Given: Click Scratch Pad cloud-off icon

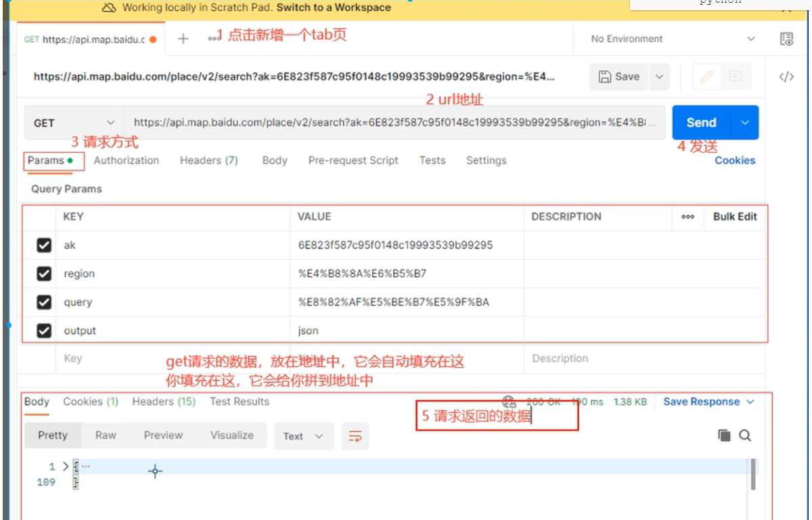Looking at the screenshot, I should coord(110,8).
